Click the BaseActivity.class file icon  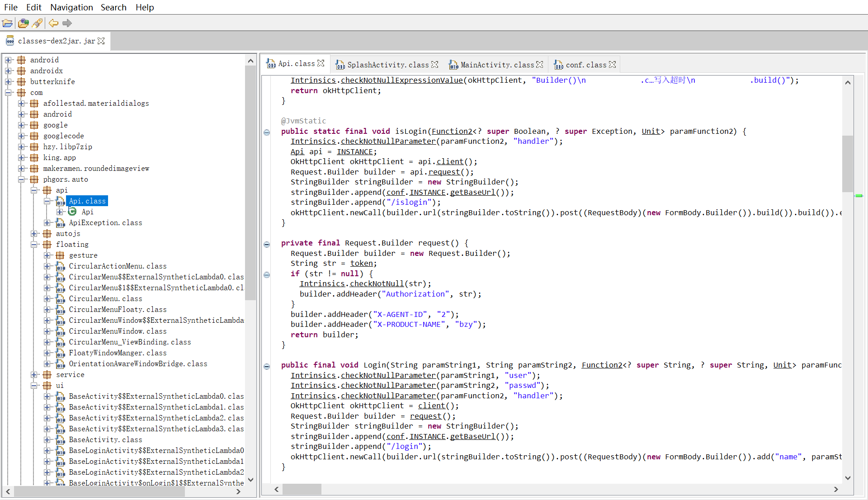click(x=61, y=439)
